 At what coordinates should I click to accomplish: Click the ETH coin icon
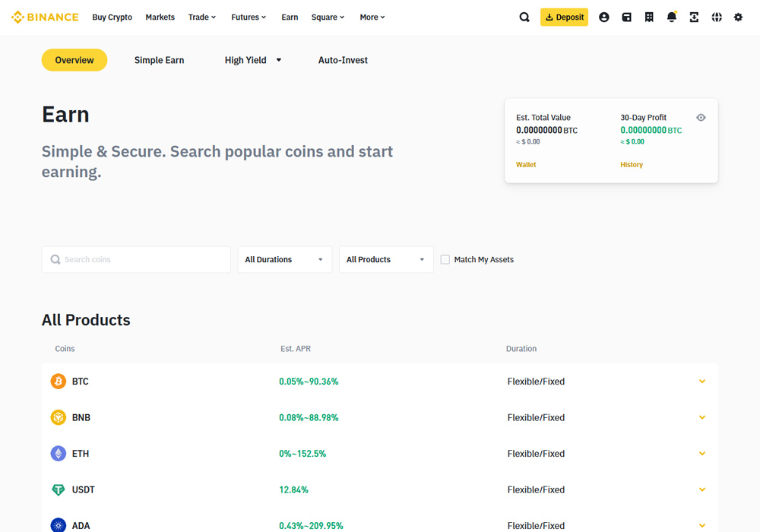point(59,454)
